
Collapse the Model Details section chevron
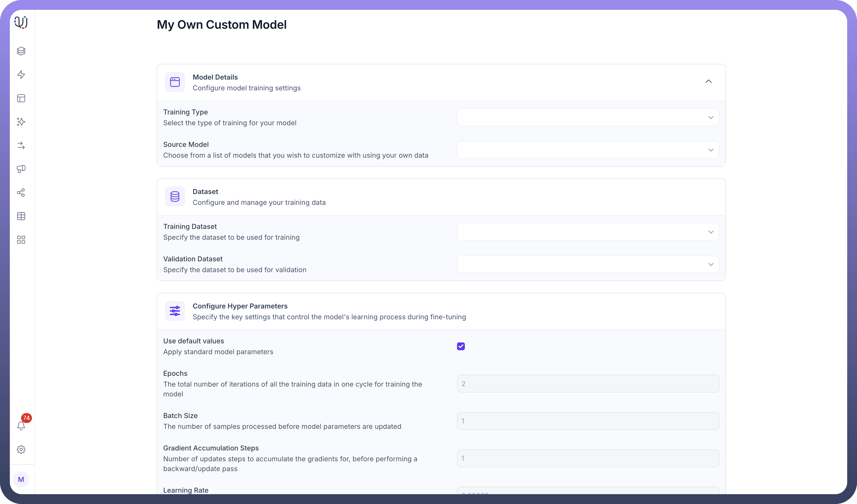coord(708,82)
